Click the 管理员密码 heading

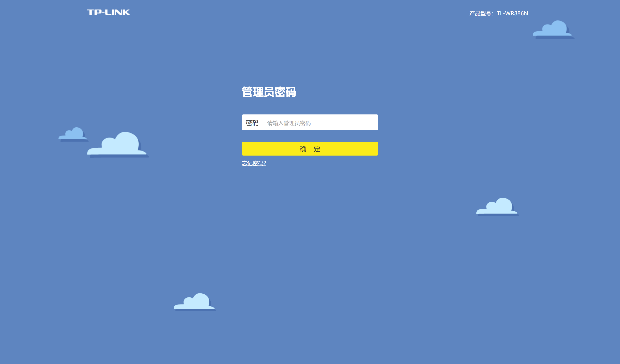click(x=269, y=92)
